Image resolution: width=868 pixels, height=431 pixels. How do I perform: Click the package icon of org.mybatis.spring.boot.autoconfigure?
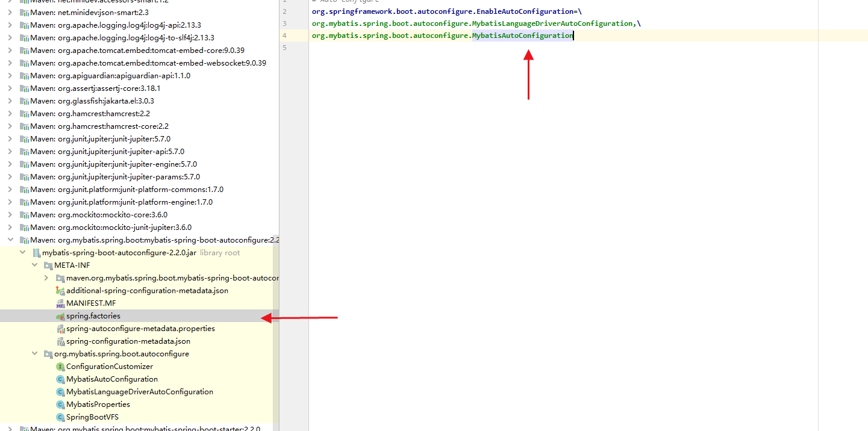click(x=48, y=353)
